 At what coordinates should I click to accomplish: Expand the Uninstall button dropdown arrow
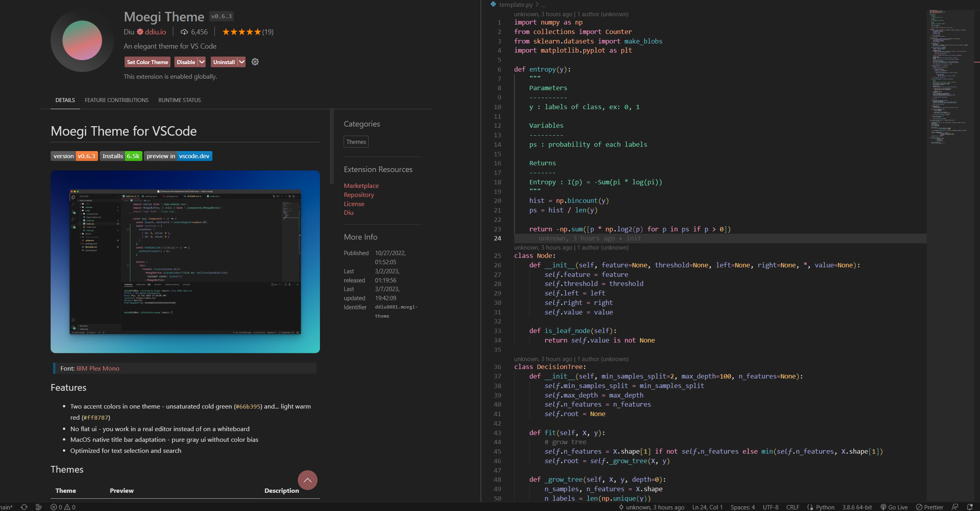click(x=242, y=62)
